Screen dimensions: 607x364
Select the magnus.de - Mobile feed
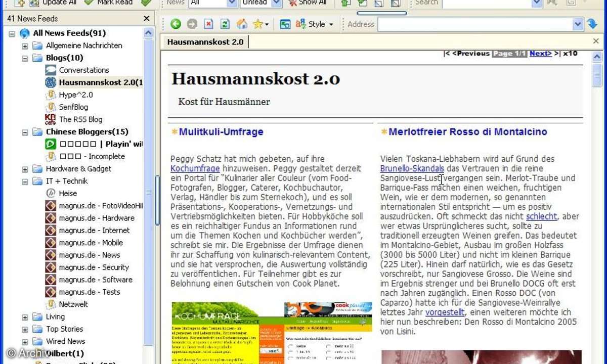point(91,243)
